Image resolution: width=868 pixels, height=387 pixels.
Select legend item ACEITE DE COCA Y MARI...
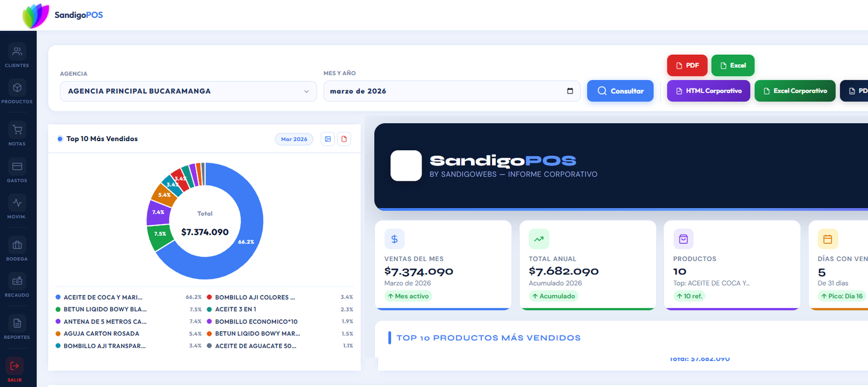point(103,297)
